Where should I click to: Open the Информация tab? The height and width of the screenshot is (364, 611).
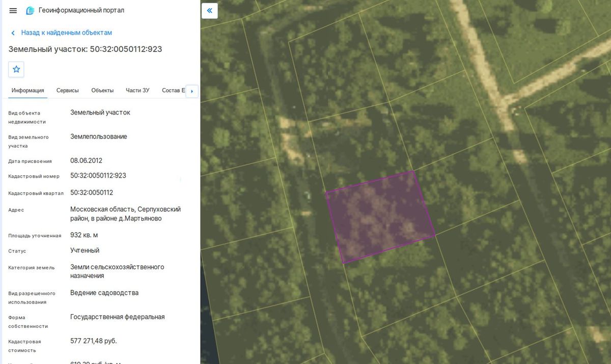[x=28, y=91]
